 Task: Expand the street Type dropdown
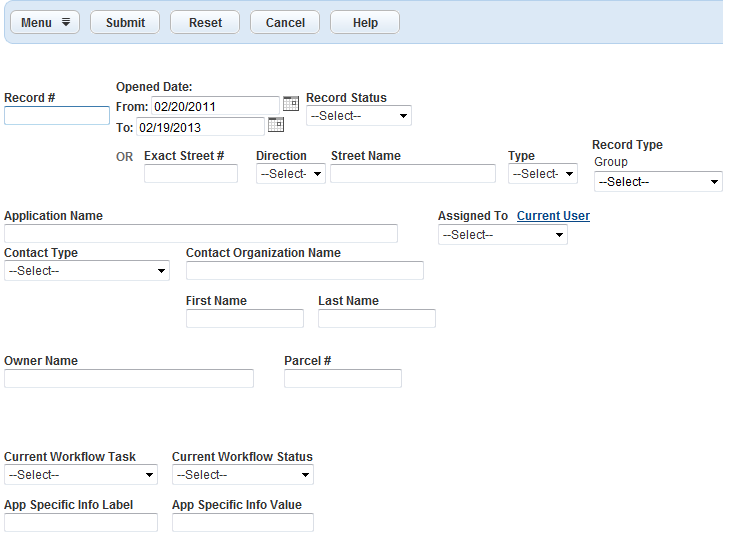tap(543, 174)
